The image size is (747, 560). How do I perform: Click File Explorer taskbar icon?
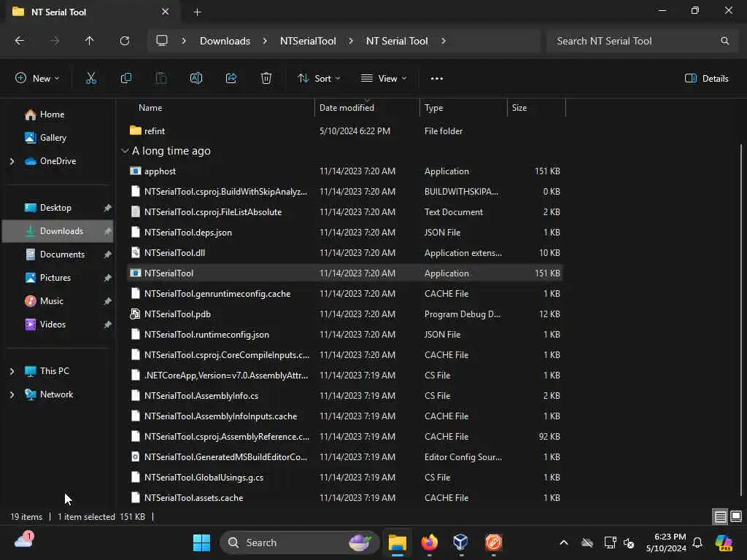click(x=398, y=542)
